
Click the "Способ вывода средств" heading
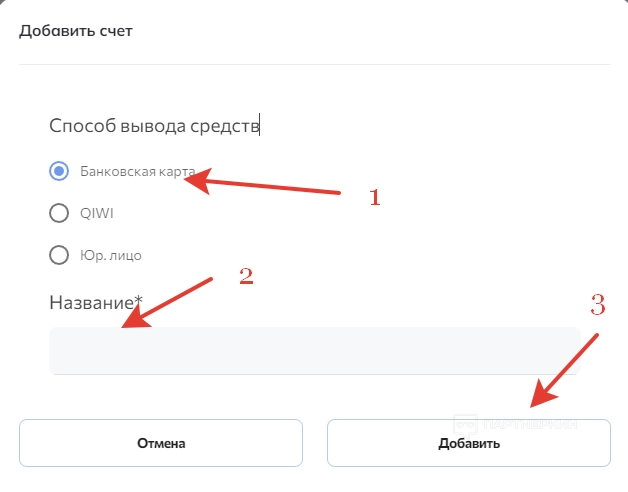click(x=154, y=126)
